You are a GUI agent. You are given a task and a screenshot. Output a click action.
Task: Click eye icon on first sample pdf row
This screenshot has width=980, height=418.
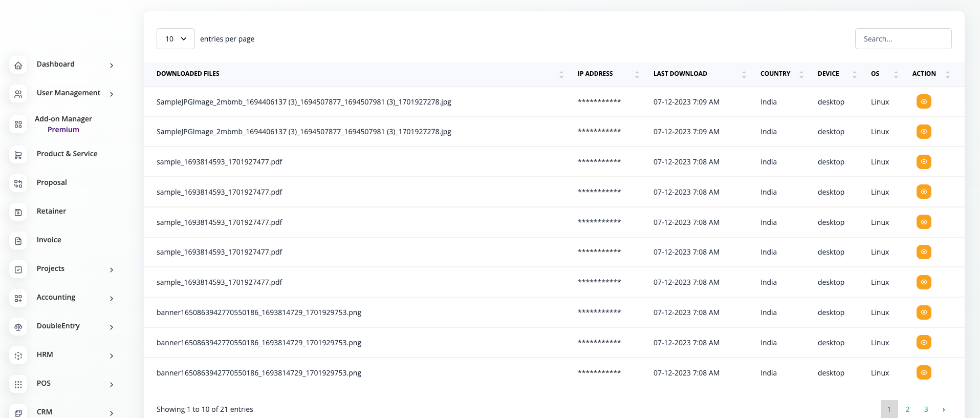click(924, 162)
